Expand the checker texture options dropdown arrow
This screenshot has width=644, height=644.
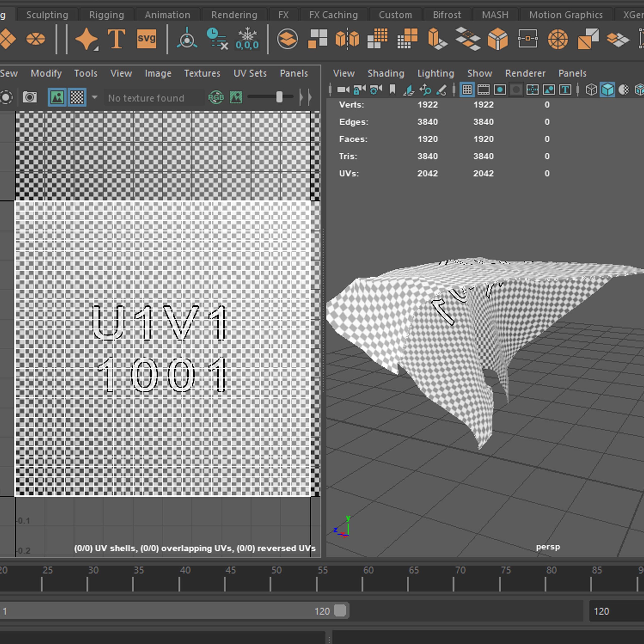(95, 97)
